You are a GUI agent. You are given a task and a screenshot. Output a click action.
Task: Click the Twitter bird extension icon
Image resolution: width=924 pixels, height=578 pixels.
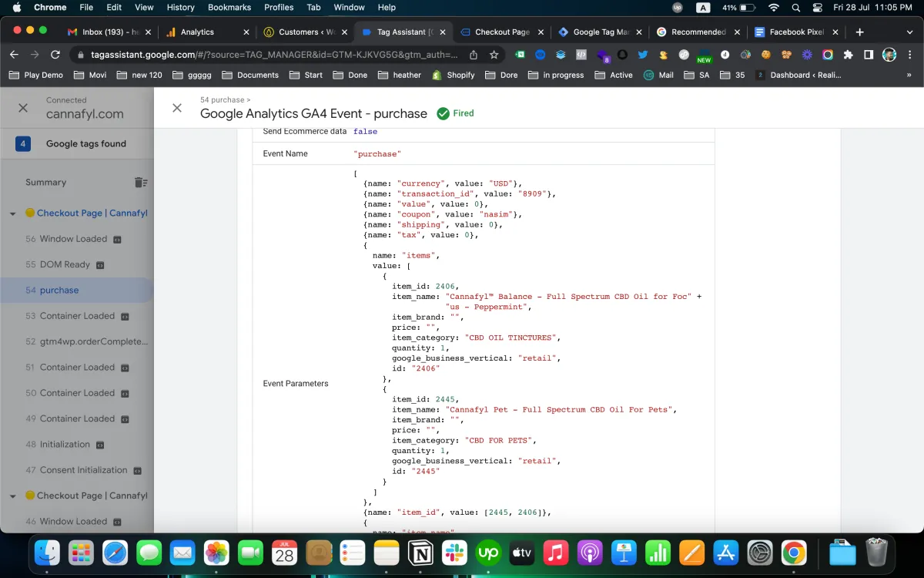pyautogui.click(x=642, y=55)
